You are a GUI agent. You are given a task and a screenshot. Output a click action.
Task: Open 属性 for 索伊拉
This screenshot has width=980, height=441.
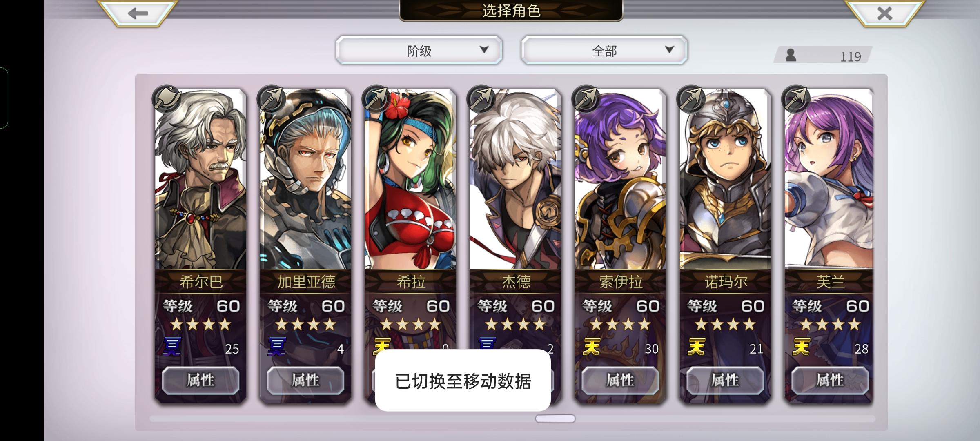tap(620, 380)
